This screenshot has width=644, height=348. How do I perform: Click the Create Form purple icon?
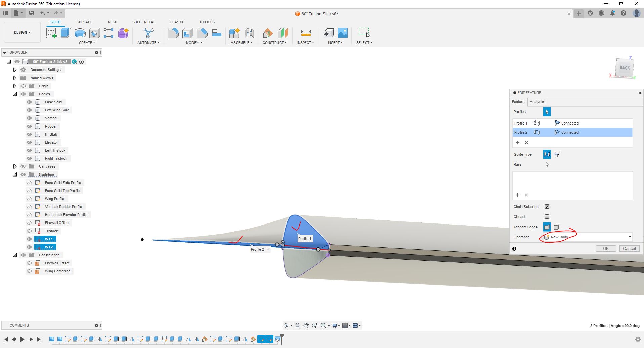(x=123, y=33)
